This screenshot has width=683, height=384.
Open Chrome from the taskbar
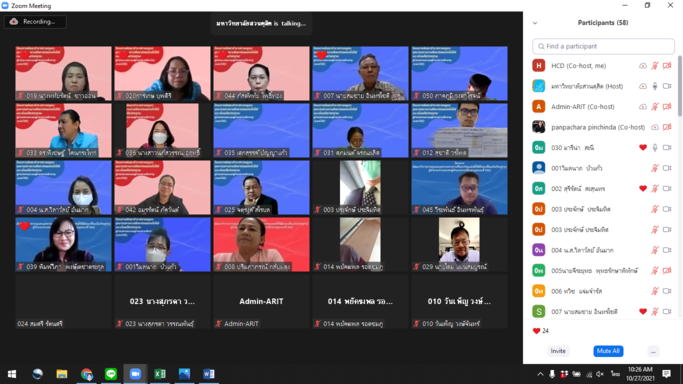[86, 374]
